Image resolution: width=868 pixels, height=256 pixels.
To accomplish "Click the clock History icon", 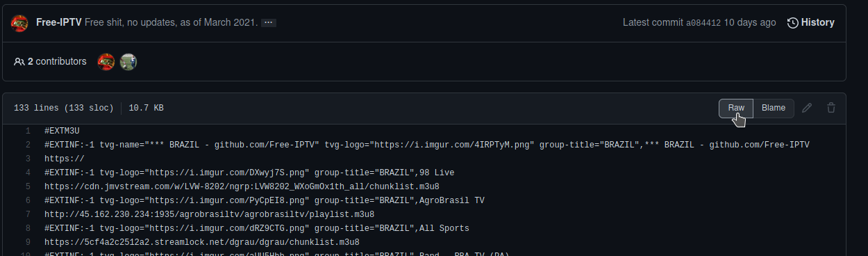I will 793,22.
